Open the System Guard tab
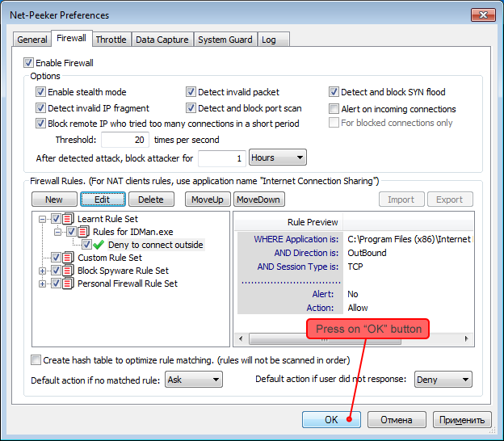Viewport: 504px width, 441px height. [225, 40]
